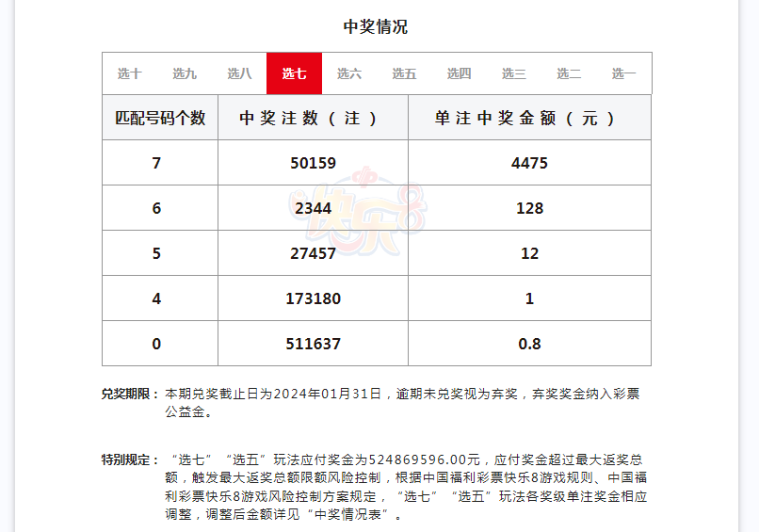The width and height of the screenshot is (759, 532).
Task: Click the 中奖注数（注） column header
Action: (x=313, y=119)
